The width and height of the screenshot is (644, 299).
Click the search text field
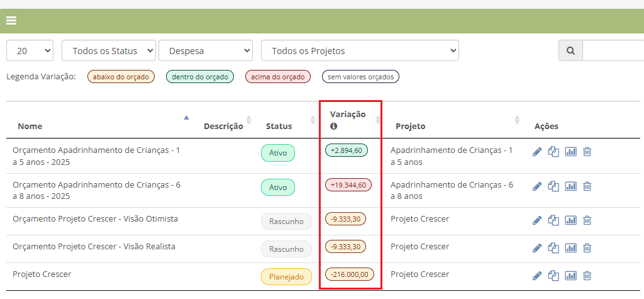pos(613,50)
